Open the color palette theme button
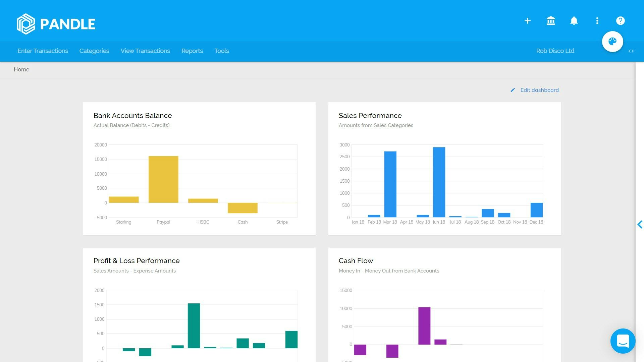This screenshot has height=362, width=644. point(612,42)
